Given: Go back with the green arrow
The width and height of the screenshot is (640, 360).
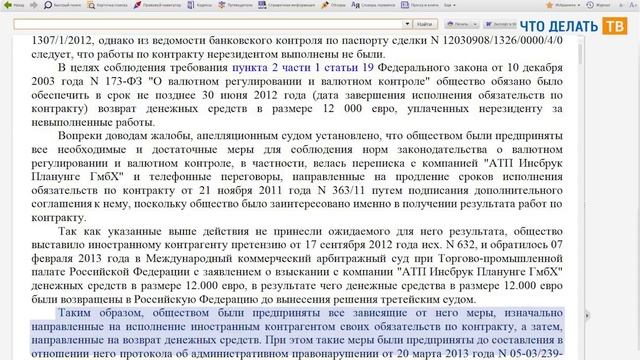Looking at the screenshot, I should point(13,5).
